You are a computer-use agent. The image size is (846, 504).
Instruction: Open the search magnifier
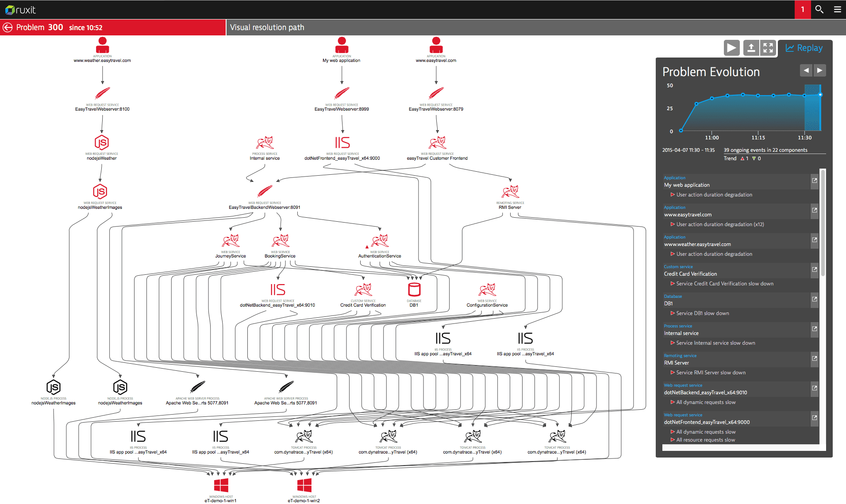[819, 9]
